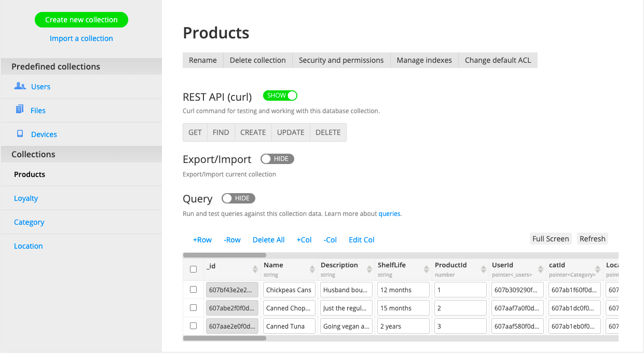
Task: Click the Canned Tuna name field
Action: tap(290, 326)
